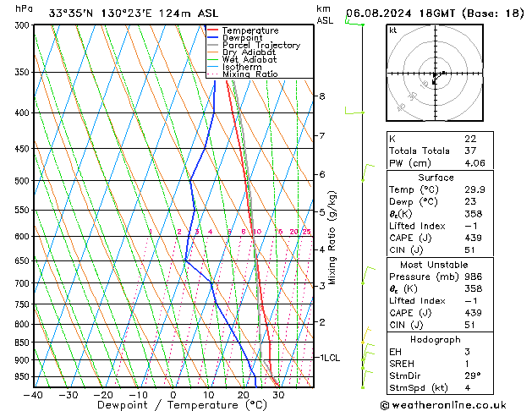Click the hPa axis unit label
This screenshot has width=532, height=411.
pos(24,8)
